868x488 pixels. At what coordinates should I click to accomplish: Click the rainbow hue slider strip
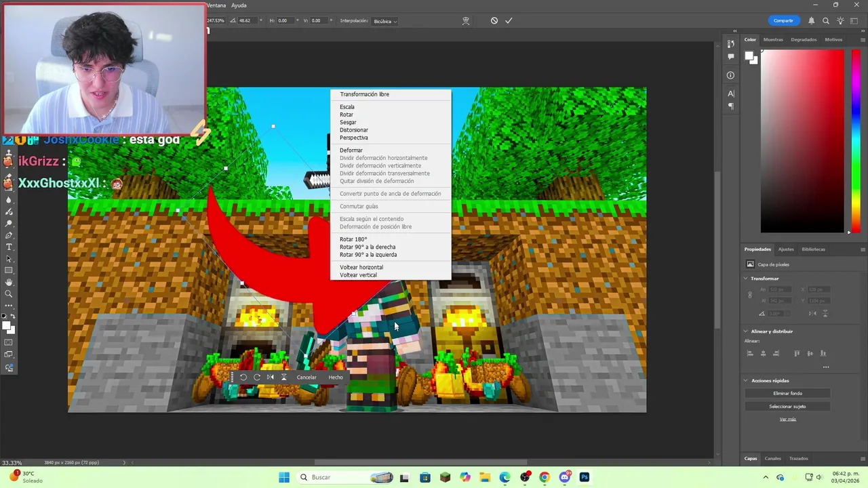[x=856, y=142]
